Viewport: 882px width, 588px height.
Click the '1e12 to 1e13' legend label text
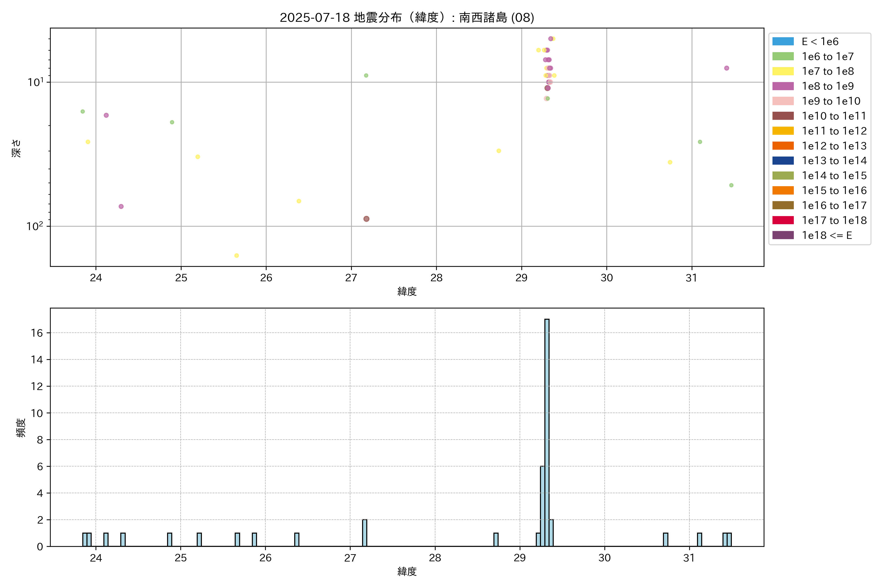pyautogui.click(x=834, y=146)
